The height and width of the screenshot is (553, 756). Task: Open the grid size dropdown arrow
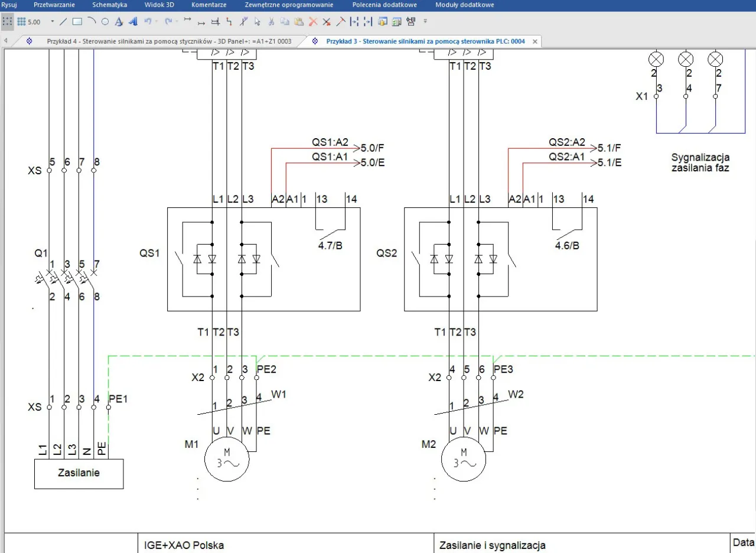[52, 22]
